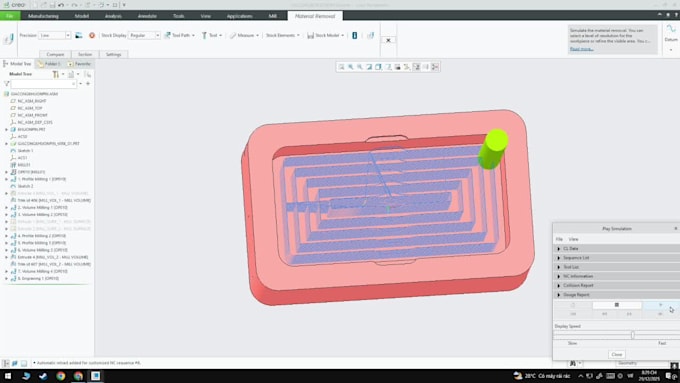Open the Precision dropdown
The image size is (680, 383).
click(x=68, y=35)
